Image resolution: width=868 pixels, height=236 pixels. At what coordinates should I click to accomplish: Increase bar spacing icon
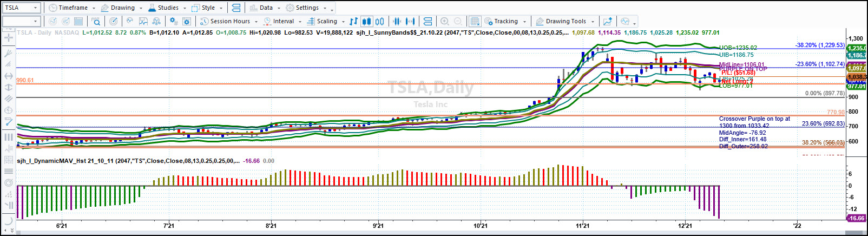coord(410,21)
